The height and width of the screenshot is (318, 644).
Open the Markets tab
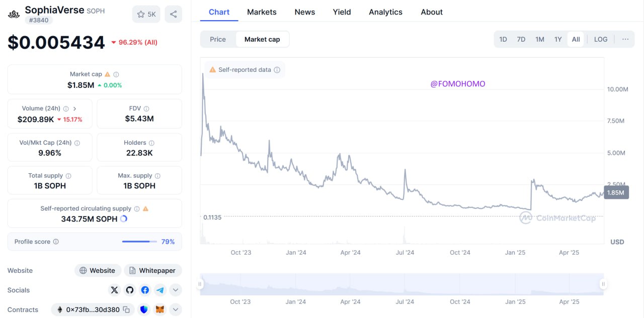[x=262, y=12]
